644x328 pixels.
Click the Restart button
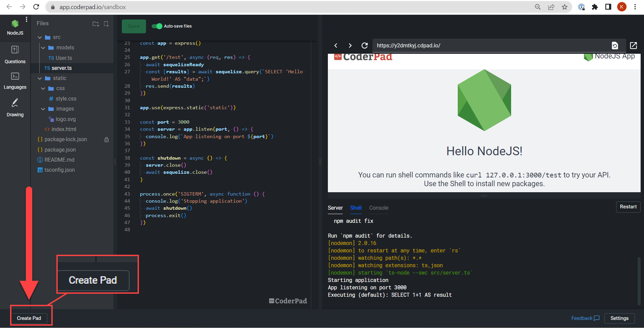pyautogui.click(x=628, y=207)
